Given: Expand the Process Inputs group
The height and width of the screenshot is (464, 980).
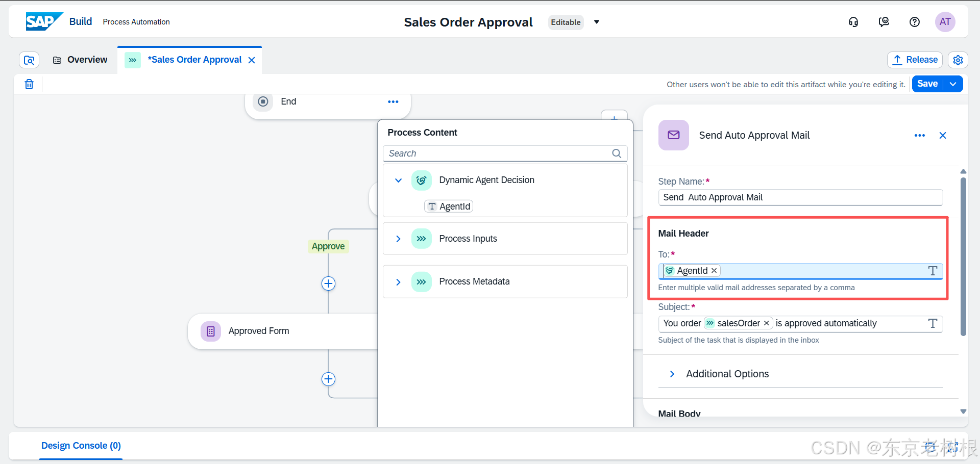Looking at the screenshot, I should point(398,239).
